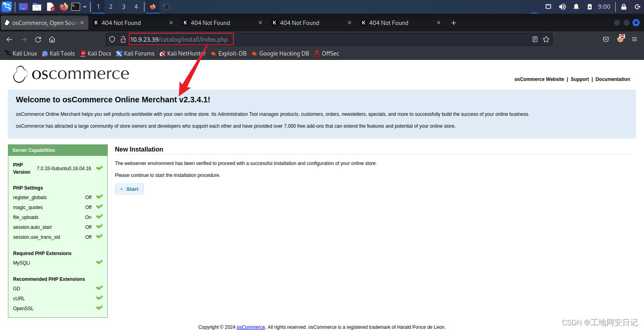
Task: Click the insecure connection padlock icon
Action: (123, 39)
